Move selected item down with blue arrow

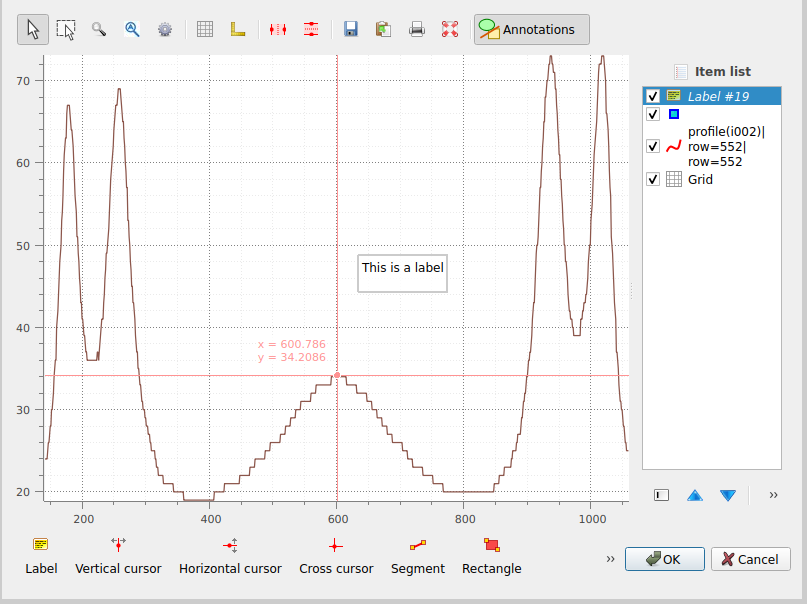pyautogui.click(x=728, y=495)
